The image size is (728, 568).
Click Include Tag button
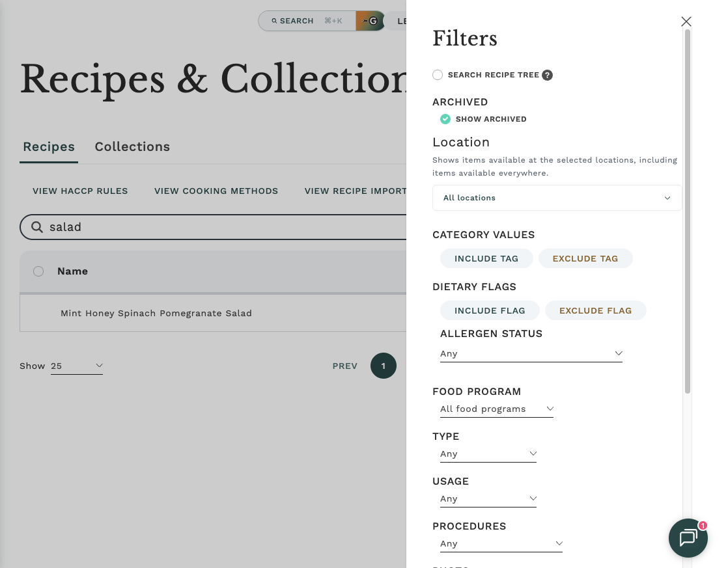[486, 258]
